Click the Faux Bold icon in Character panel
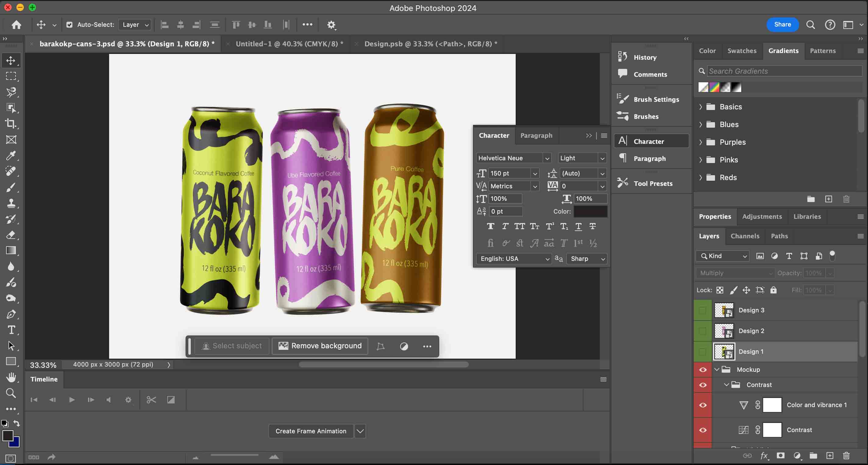868x465 pixels. pos(490,226)
